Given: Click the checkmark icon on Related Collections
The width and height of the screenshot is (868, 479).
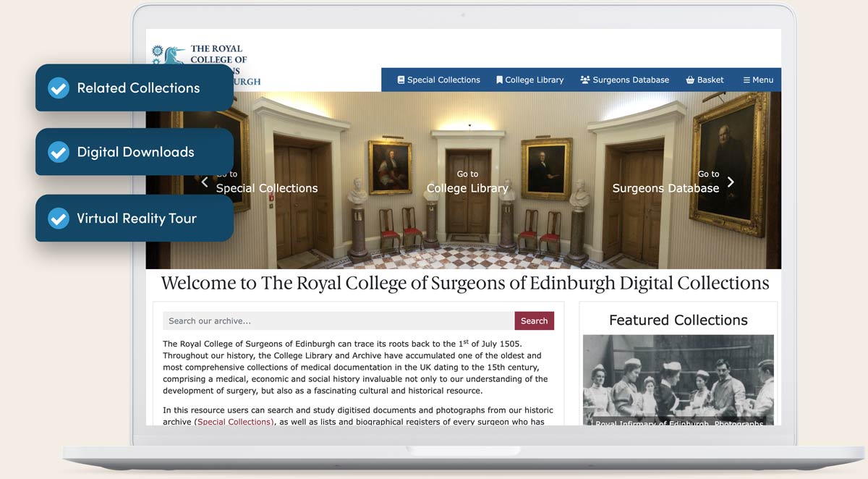Looking at the screenshot, I should coord(58,88).
